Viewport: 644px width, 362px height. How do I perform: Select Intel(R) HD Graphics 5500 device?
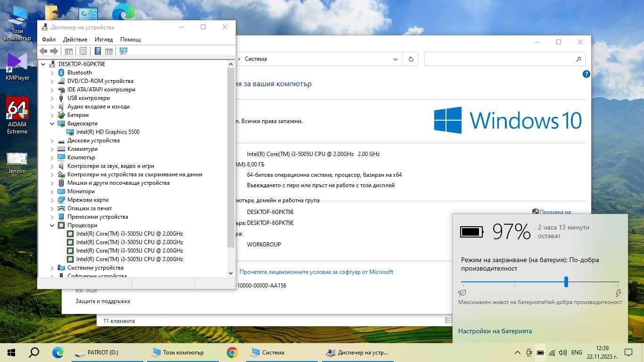coord(108,132)
